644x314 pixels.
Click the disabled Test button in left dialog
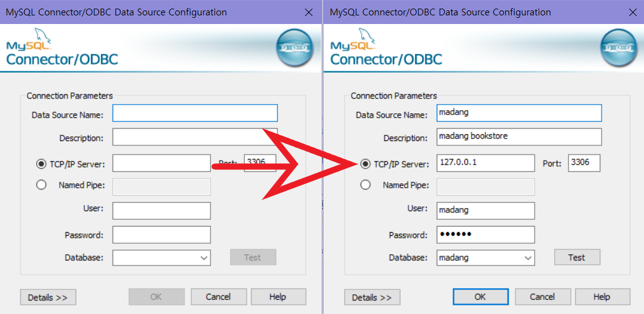click(253, 257)
